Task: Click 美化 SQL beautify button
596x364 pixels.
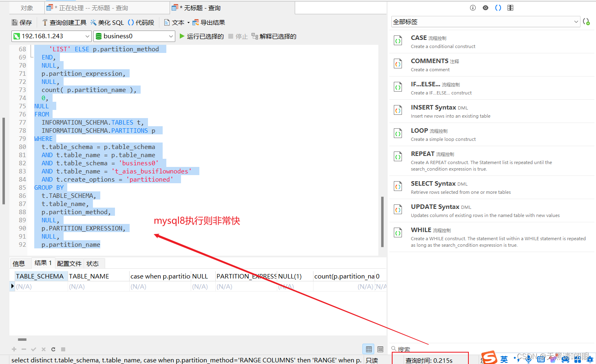Action: (x=107, y=23)
